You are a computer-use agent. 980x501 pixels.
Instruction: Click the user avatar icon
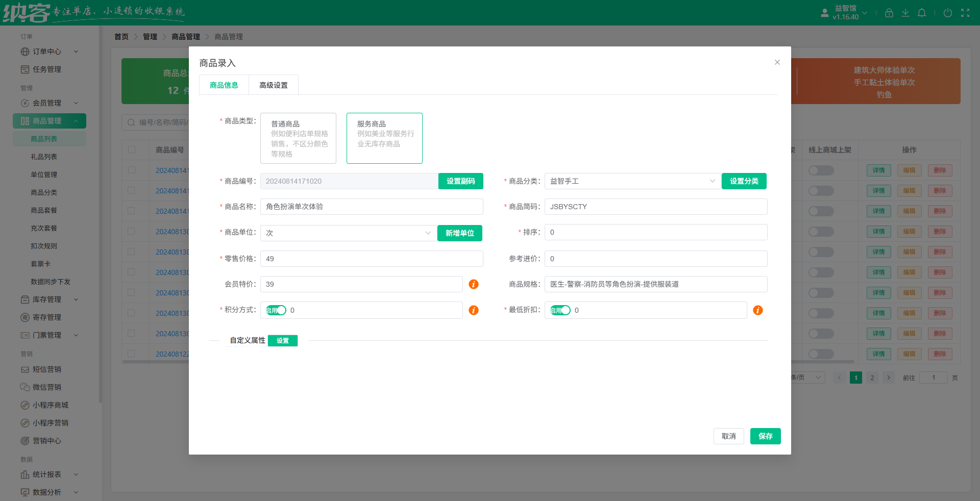[x=825, y=13]
